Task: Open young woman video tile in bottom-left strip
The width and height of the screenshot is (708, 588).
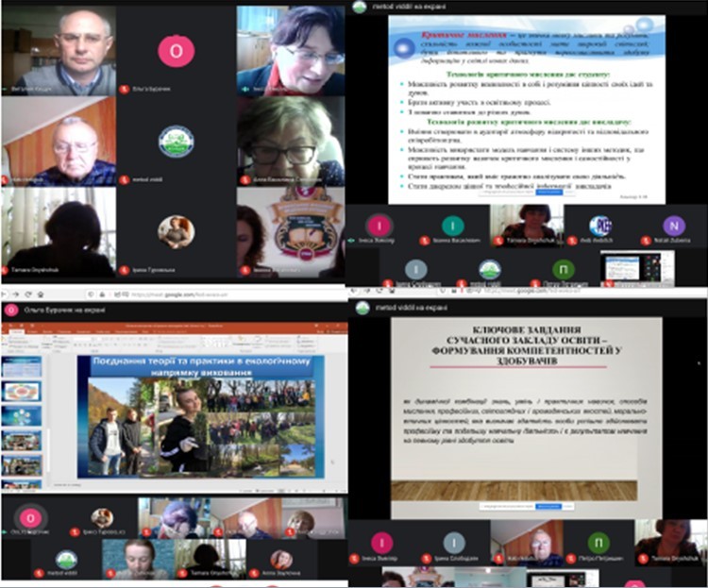Action: coord(138,560)
